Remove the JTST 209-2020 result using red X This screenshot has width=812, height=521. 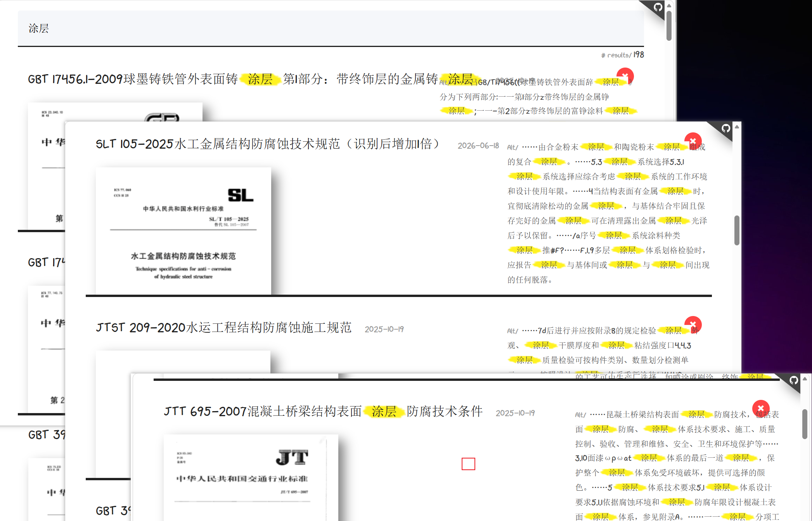(x=693, y=325)
